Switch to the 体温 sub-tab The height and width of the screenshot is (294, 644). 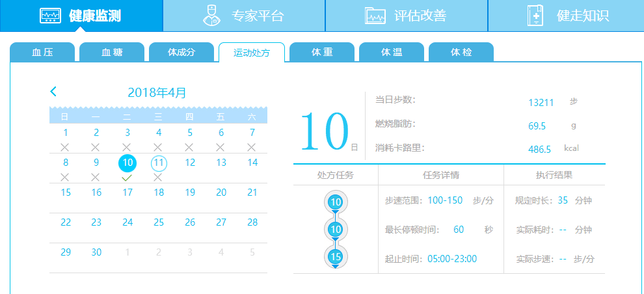click(x=392, y=52)
